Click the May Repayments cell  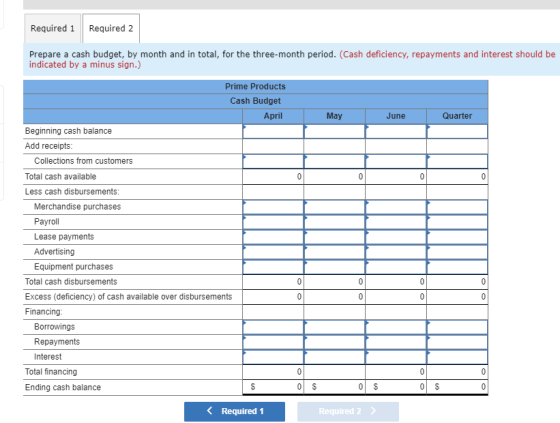(335, 342)
